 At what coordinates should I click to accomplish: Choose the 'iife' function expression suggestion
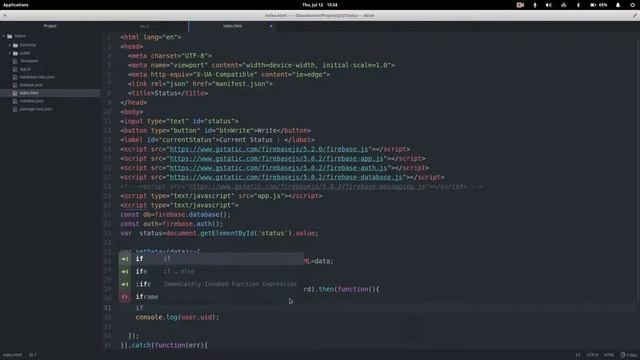pos(211,284)
